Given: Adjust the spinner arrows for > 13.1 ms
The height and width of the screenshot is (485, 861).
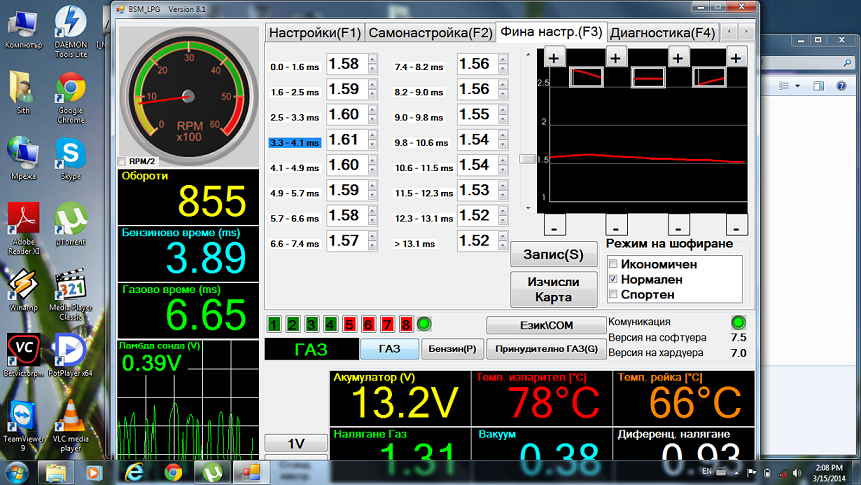Looking at the screenshot, I should point(502,241).
